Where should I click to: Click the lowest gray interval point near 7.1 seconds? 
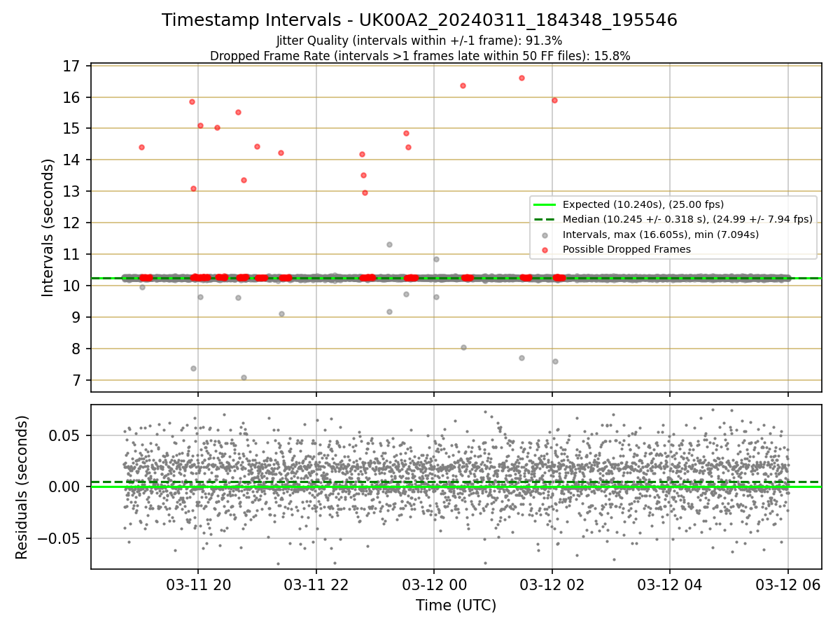tap(244, 377)
